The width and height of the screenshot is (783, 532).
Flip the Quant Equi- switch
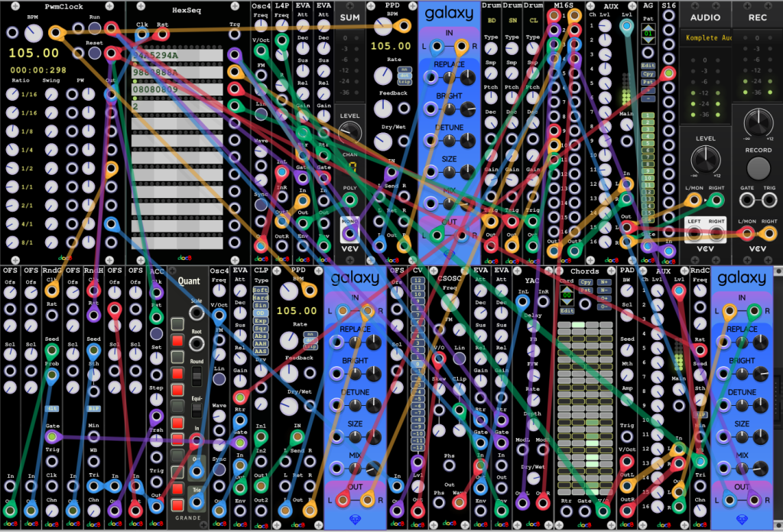click(197, 410)
